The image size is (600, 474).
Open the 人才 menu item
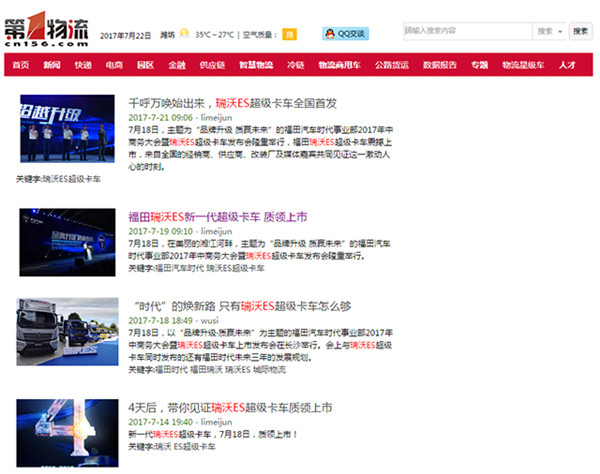(x=567, y=65)
